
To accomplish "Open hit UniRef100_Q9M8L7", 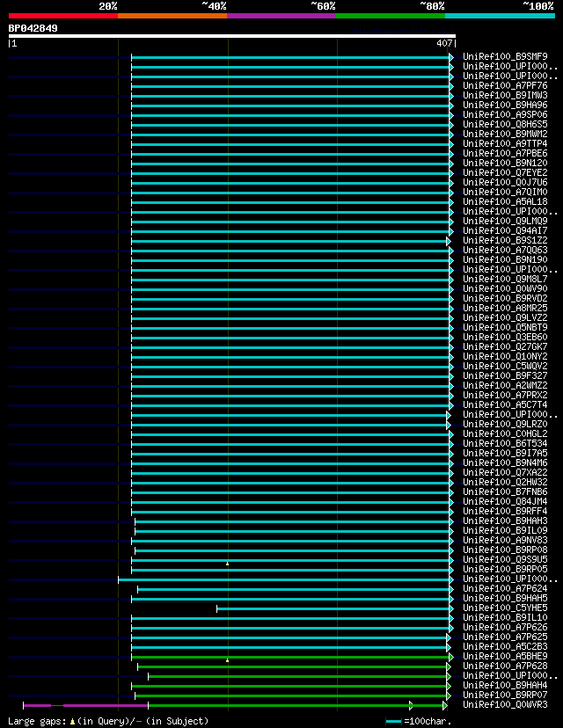I will click(x=505, y=279).
